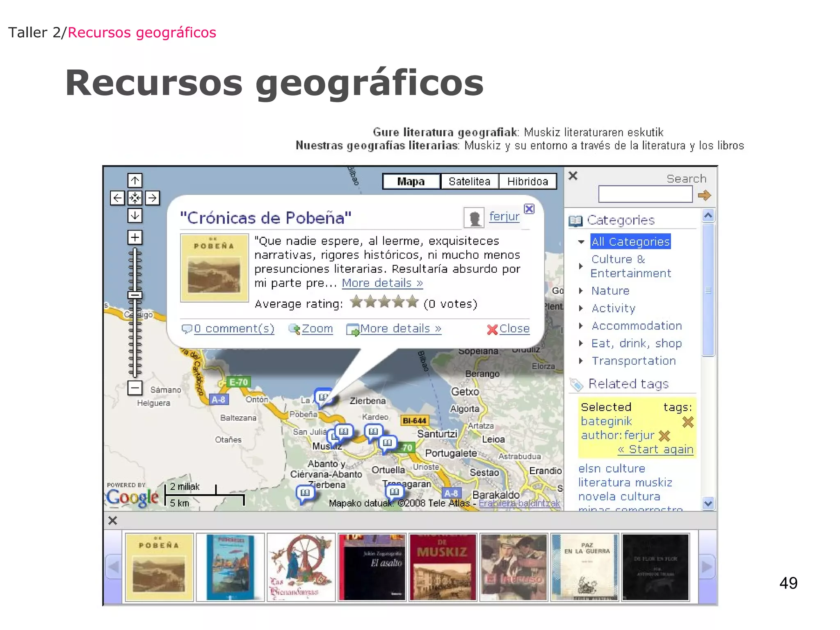Viewport: 840px width, 630px height.
Task: Click the book marker near Kardeo
Action: click(x=373, y=433)
